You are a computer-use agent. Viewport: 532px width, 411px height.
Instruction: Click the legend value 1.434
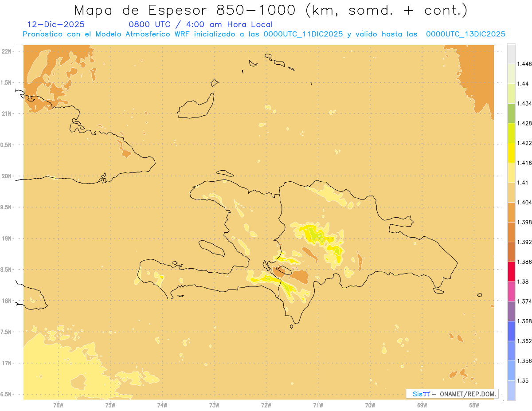point(524,103)
